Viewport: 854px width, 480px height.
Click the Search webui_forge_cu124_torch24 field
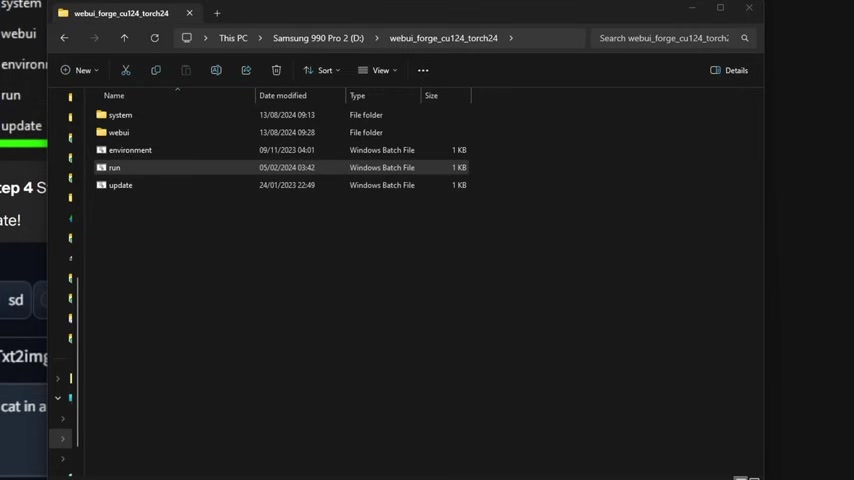click(x=664, y=38)
